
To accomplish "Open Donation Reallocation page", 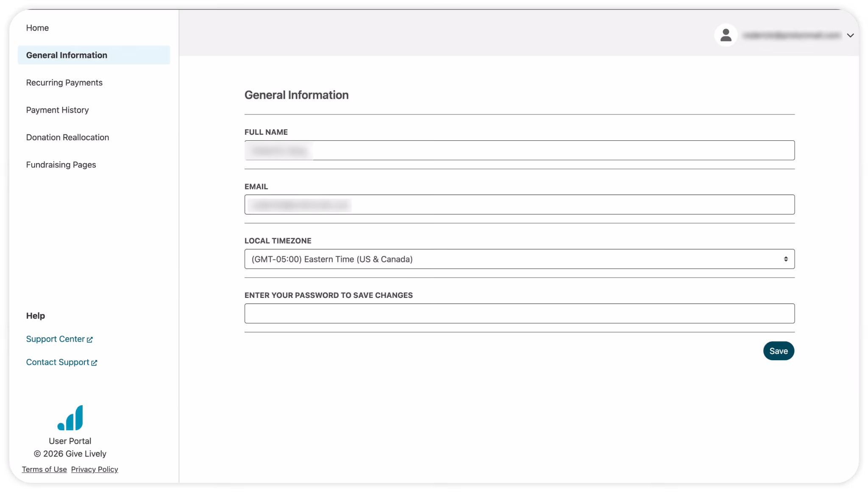I will point(68,137).
